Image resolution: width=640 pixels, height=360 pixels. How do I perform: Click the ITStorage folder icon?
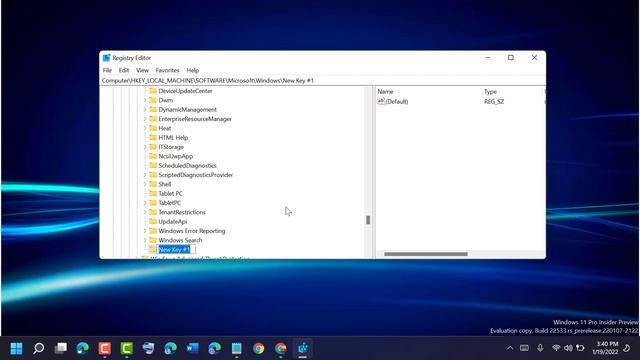point(153,147)
